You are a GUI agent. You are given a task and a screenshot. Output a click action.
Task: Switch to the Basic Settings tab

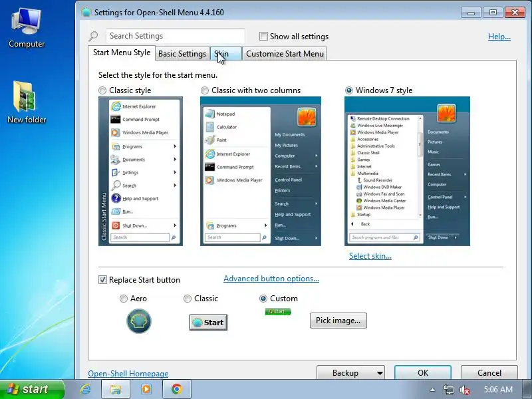pos(182,54)
